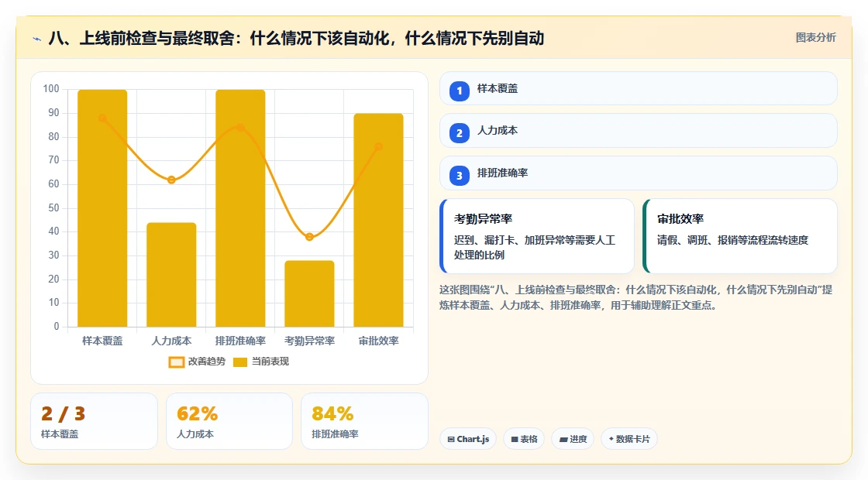Click the trend line point above 考勤异常率

[309, 237]
